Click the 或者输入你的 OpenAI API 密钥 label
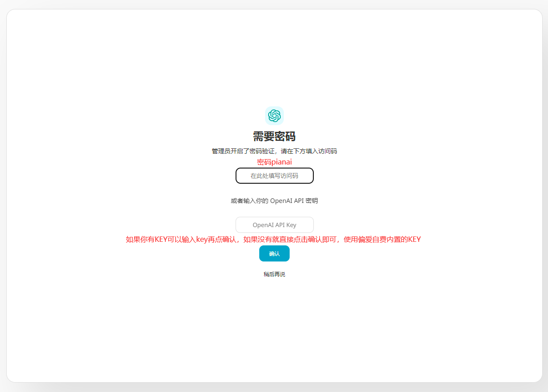The height and width of the screenshot is (392, 548). (274, 201)
